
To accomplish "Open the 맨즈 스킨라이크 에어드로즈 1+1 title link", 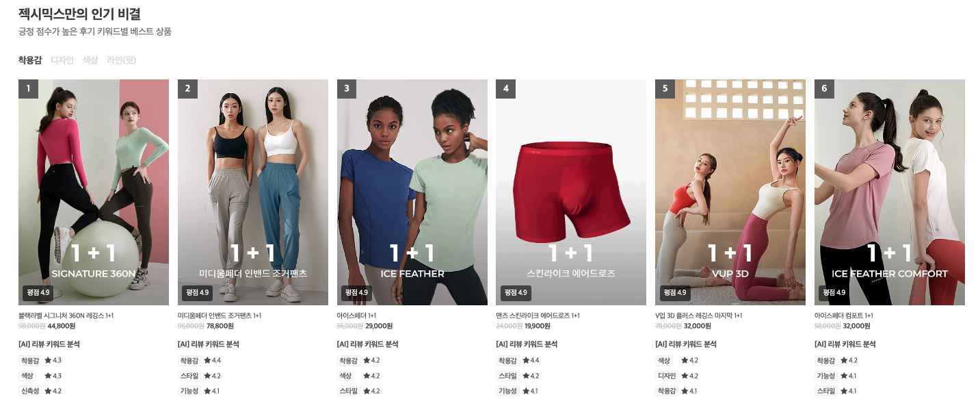I will click(538, 316).
